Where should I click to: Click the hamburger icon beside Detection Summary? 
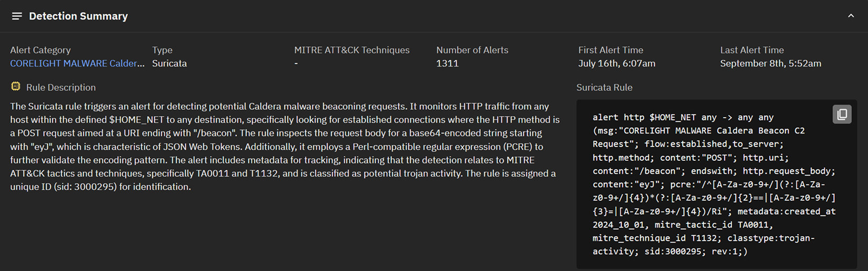coord(17,16)
